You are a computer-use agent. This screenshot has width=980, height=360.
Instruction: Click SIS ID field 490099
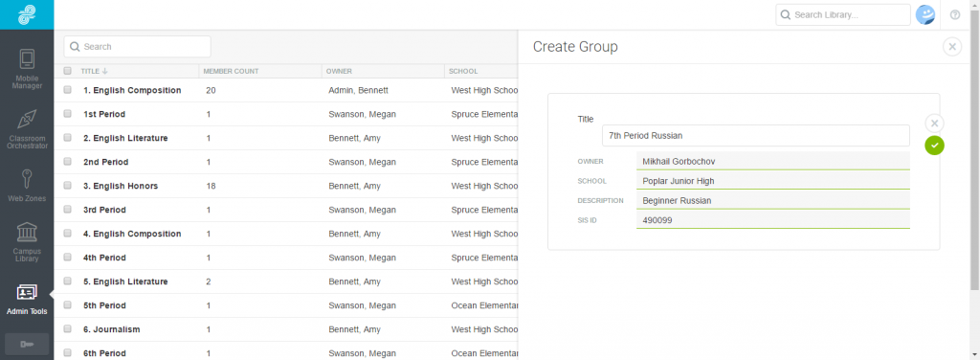point(772,220)
